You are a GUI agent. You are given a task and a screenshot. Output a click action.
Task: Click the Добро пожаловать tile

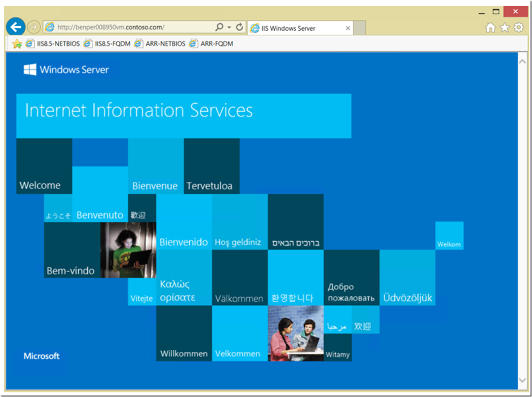coord(351,278)
